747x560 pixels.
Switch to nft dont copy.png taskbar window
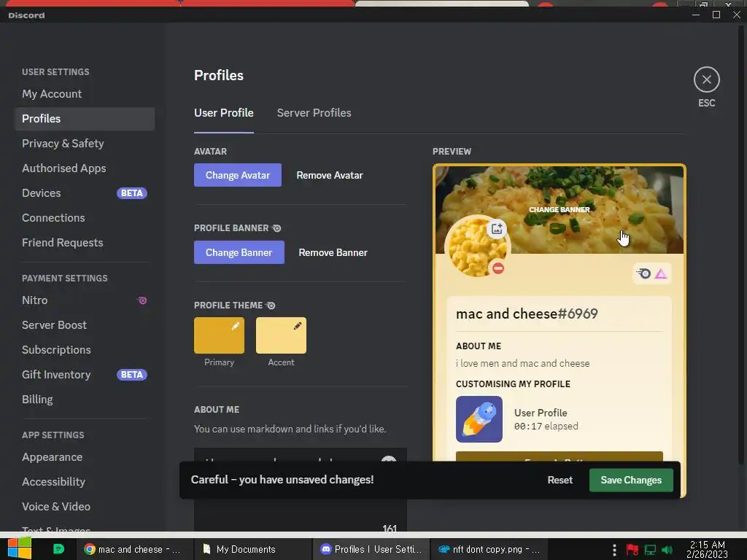pyautogui.click(x=489, y=549)
